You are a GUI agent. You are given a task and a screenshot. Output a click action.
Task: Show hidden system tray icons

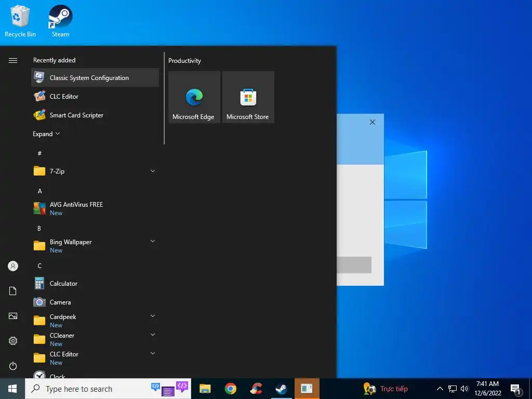[x=440, y=389]
